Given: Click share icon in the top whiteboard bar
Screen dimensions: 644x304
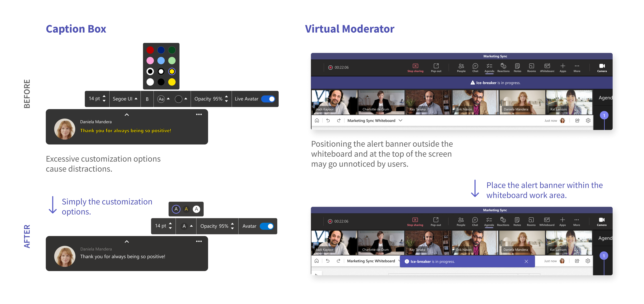Looking at the screenshot, I should pos(577,121).
